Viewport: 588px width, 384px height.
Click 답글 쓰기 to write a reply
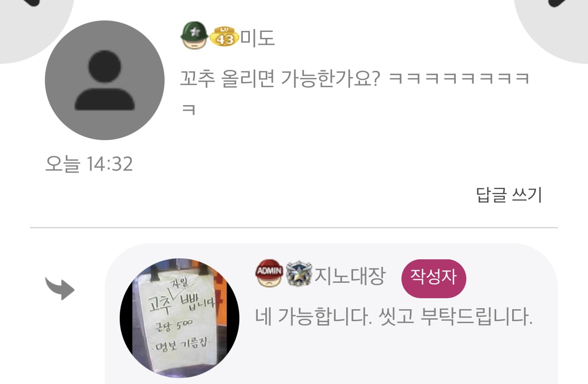pos(509,194)
